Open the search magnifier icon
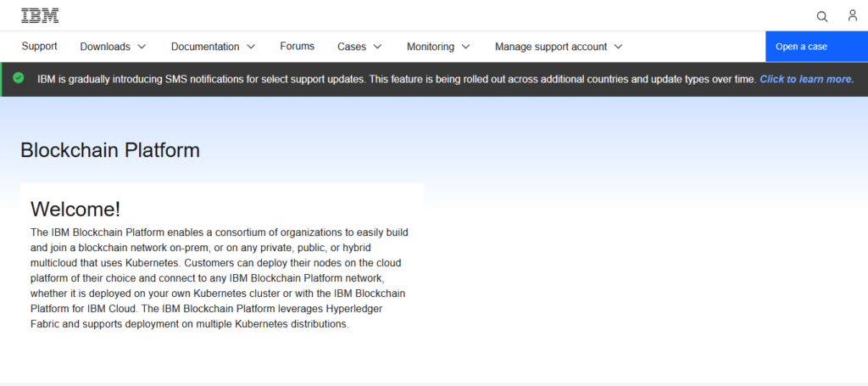 tap(822, 17)
